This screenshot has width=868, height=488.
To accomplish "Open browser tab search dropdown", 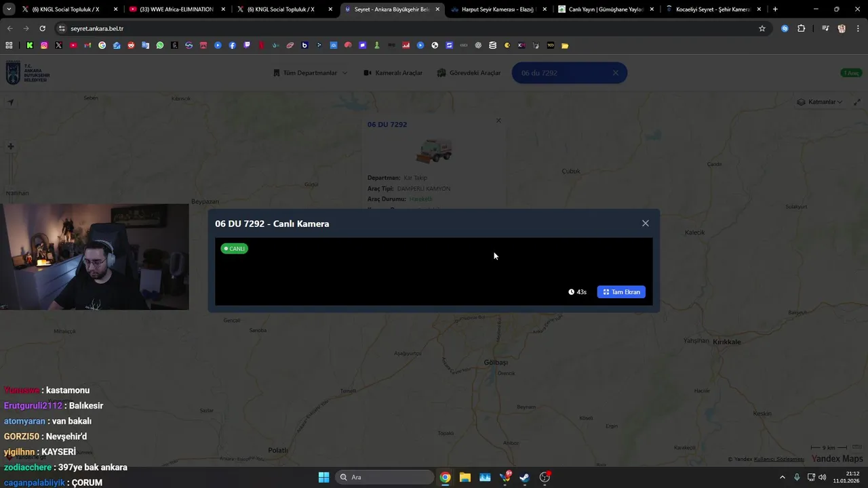I will 9,9.
